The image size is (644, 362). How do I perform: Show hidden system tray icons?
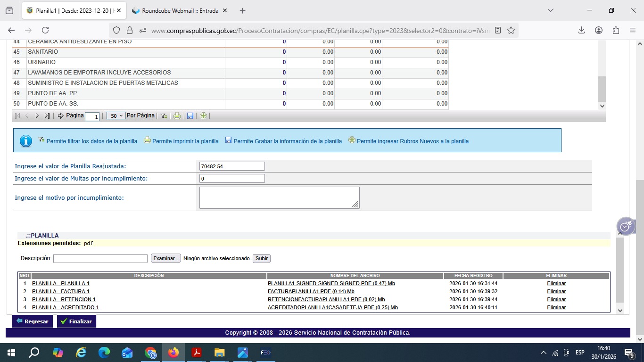click(x=543, y=353)
